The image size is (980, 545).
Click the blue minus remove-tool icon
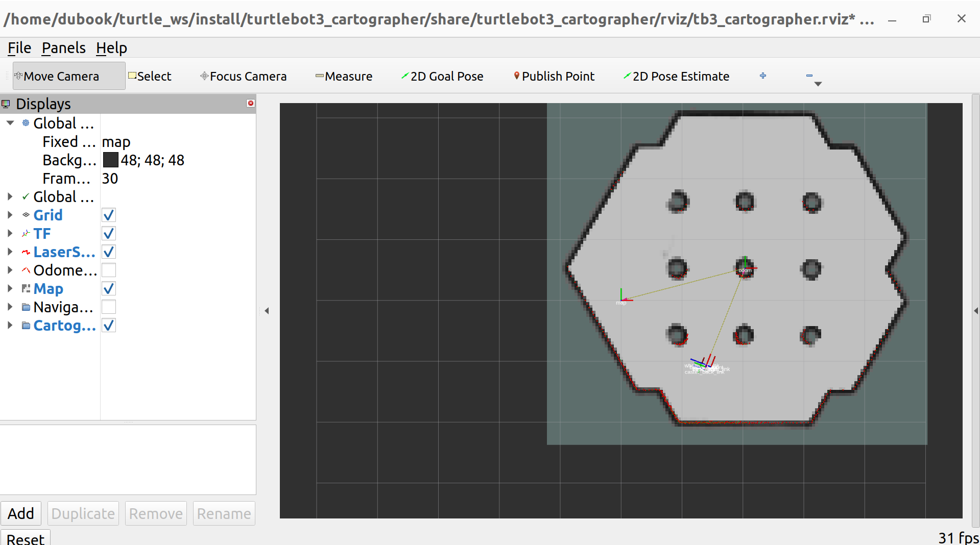coord(809,76)
